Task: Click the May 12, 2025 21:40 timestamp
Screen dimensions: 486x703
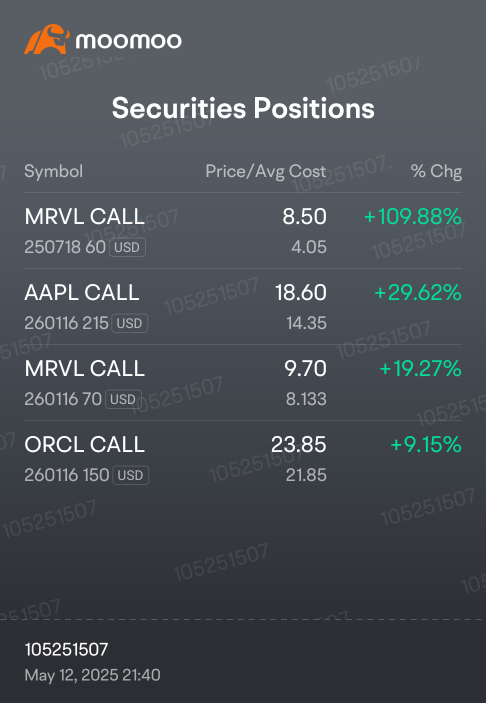Action: (92, 675)
